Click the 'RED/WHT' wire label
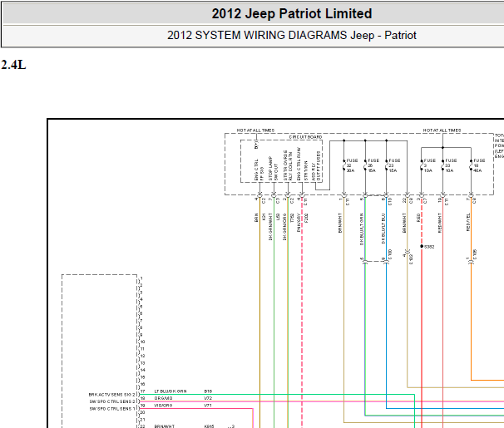The height and width of the screenshot is (428, 504). (440, 223)
